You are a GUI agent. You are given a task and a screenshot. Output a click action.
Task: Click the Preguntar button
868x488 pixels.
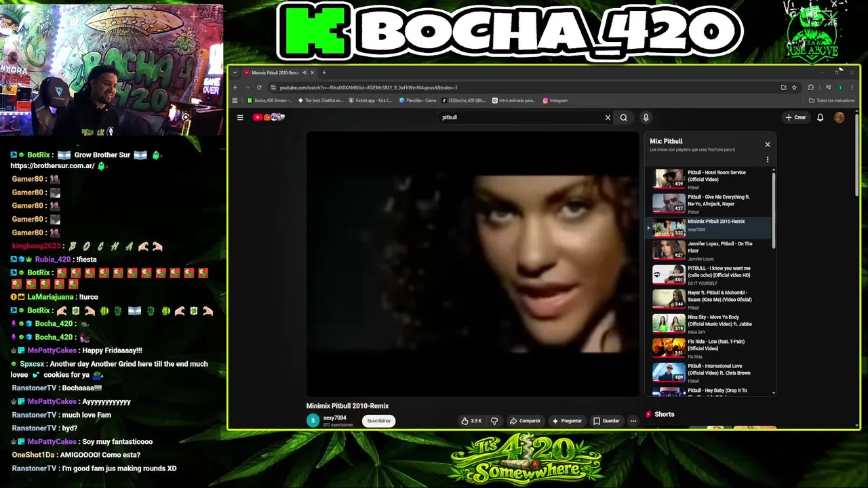pos(567,421)
